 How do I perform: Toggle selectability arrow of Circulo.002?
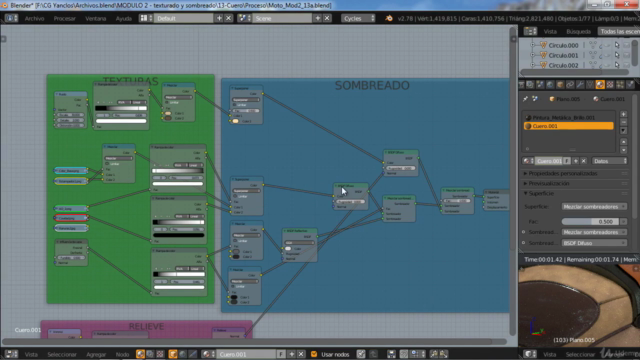(x=617, y=65)
